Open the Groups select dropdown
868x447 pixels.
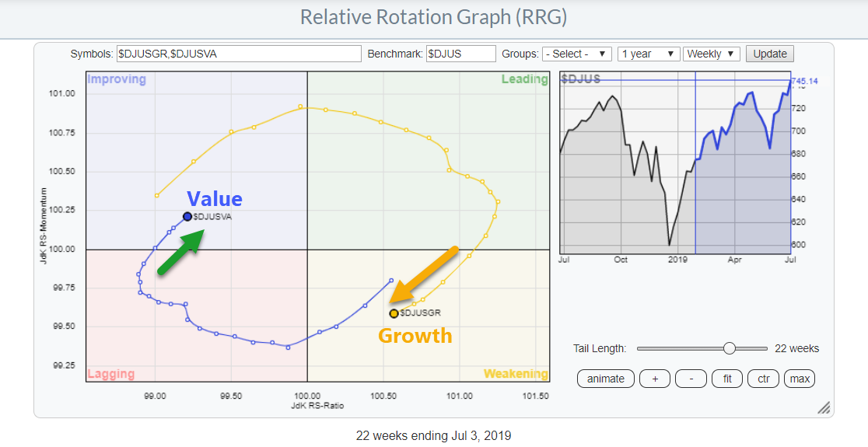pos(577,54)
